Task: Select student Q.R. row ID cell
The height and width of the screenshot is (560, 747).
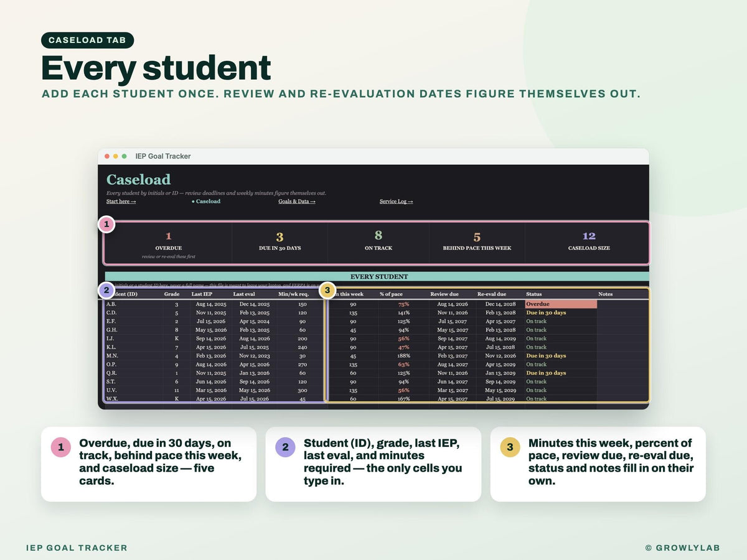Action: point(111,373)
